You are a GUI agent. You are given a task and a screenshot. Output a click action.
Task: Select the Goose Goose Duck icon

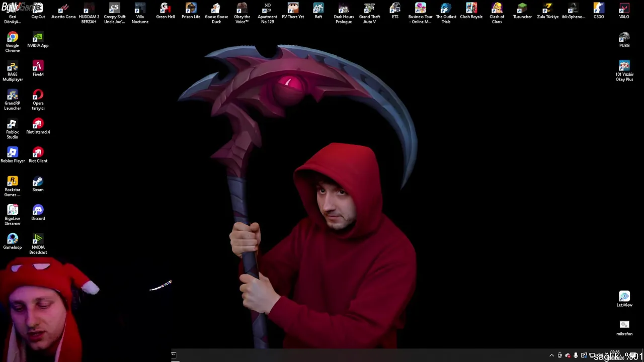216,14
